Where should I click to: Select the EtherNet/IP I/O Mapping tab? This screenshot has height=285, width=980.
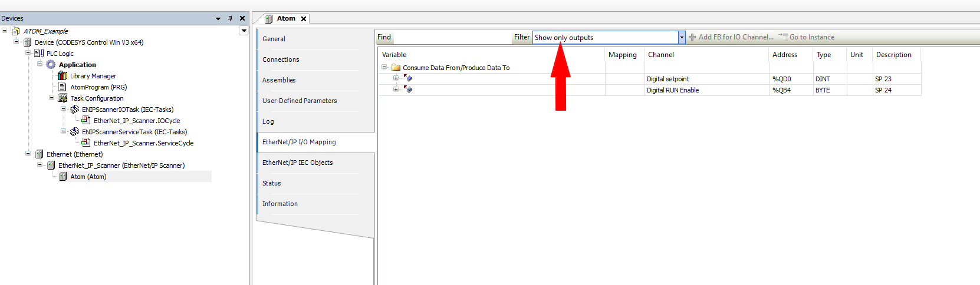click(315, 142)
